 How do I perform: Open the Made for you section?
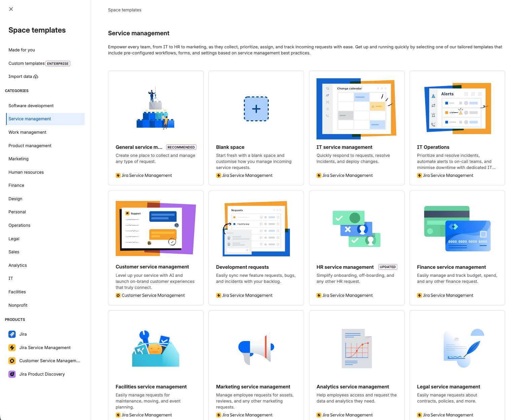pos(22,50)
